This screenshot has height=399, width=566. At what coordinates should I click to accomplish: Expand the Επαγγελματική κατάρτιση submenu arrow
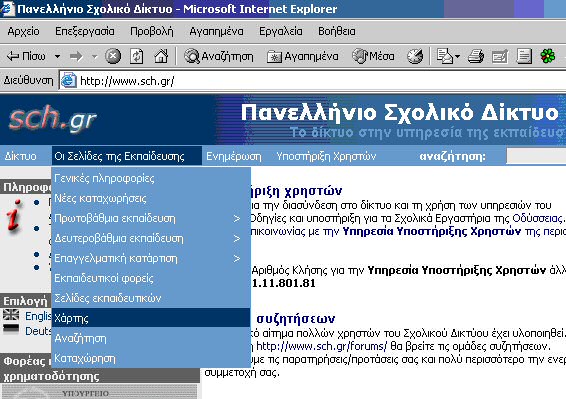[x=236, y=259]
